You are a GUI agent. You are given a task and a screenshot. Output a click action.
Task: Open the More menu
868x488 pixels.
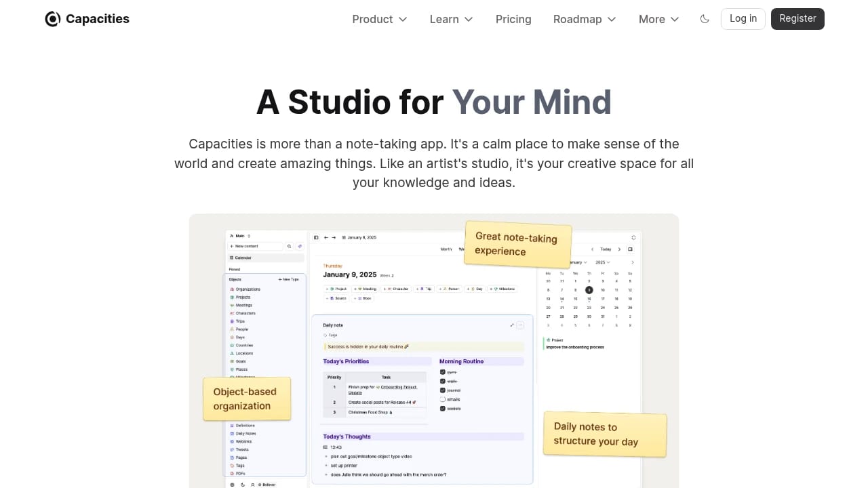658,19
